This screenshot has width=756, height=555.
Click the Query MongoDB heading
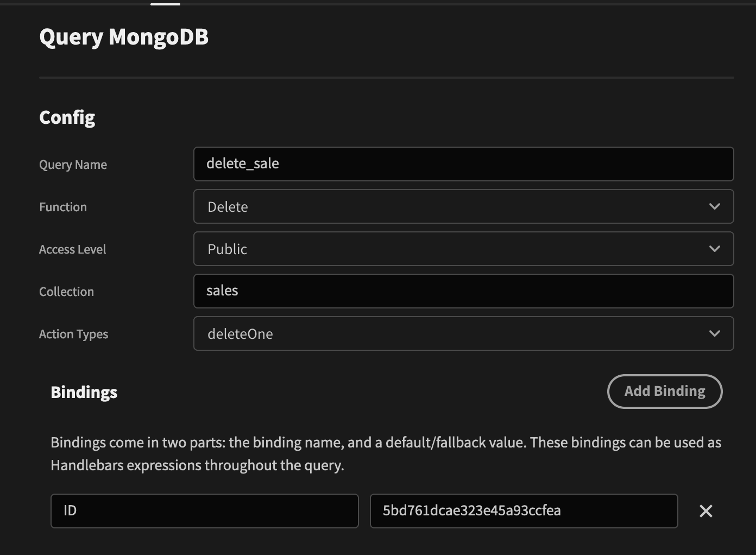[x=124, y=37]
